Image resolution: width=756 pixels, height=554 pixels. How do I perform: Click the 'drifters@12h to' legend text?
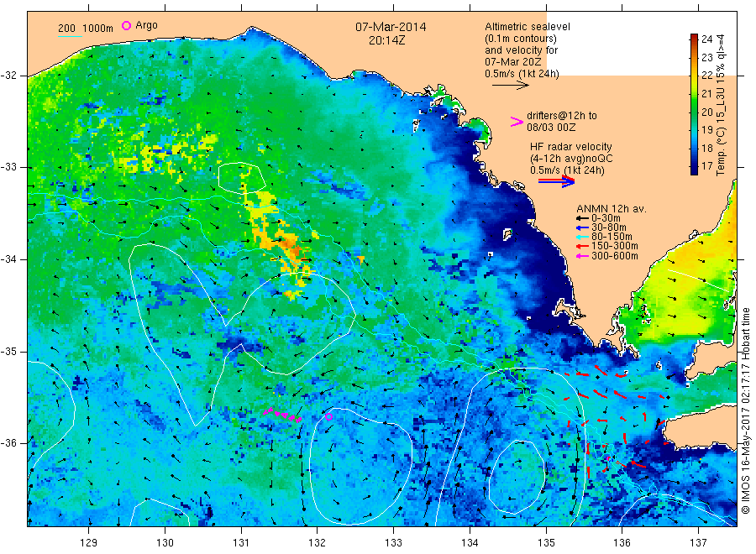[562, 116]
